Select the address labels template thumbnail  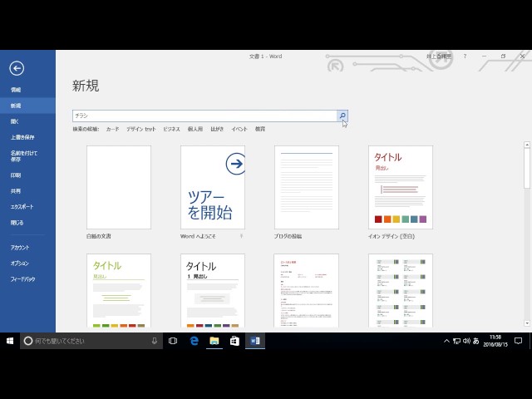(x=401, y=290)
